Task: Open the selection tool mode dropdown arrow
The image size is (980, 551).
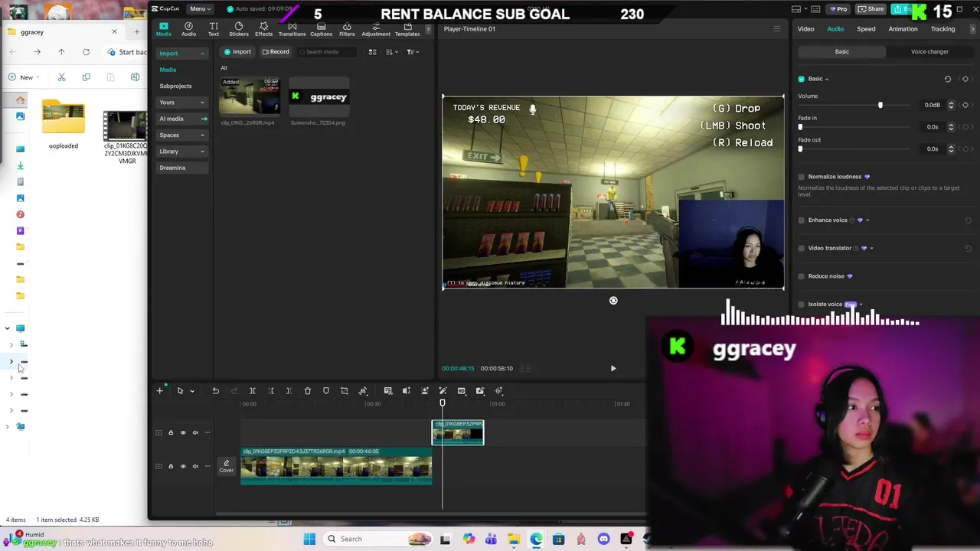Action: 192,391
